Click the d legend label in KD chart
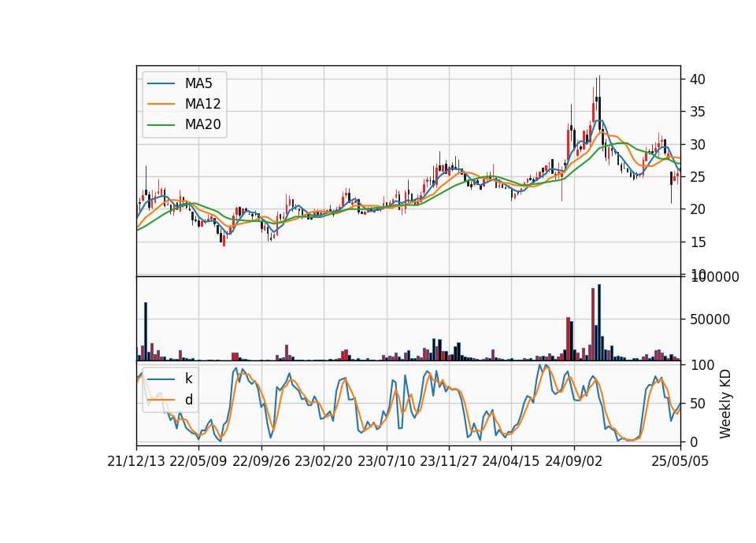The width and height of the screenshot is (756, 543). [x=189, y=400]
